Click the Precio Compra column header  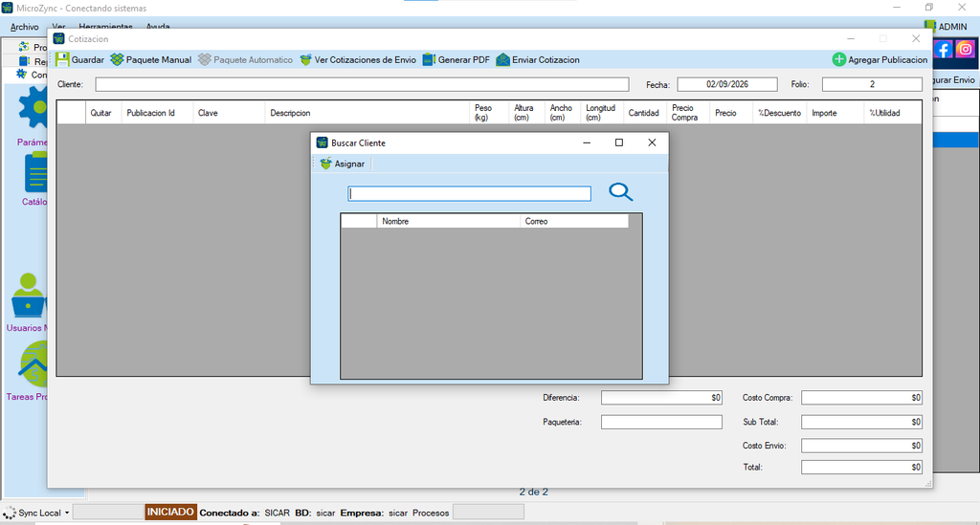tap(687, 113)
